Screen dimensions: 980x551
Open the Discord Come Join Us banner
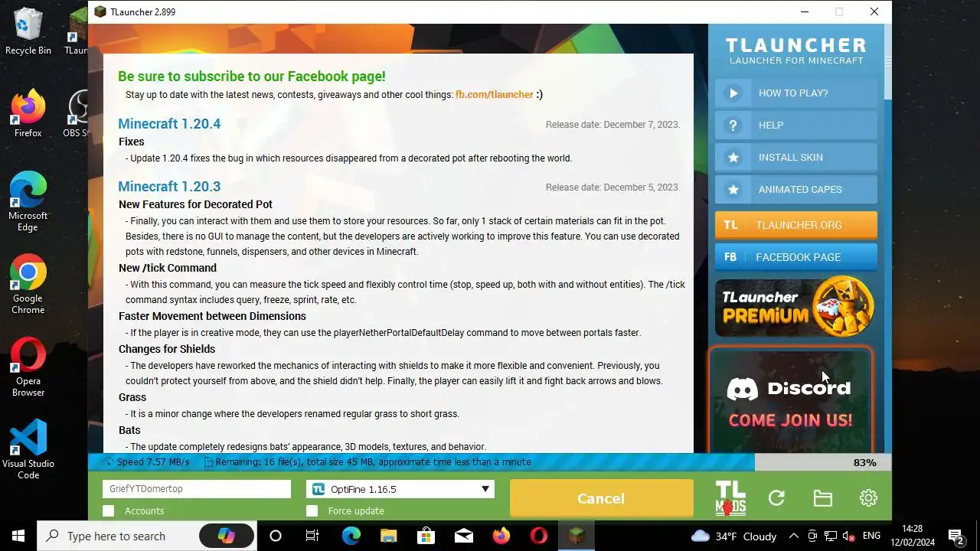tap(790, 399)
